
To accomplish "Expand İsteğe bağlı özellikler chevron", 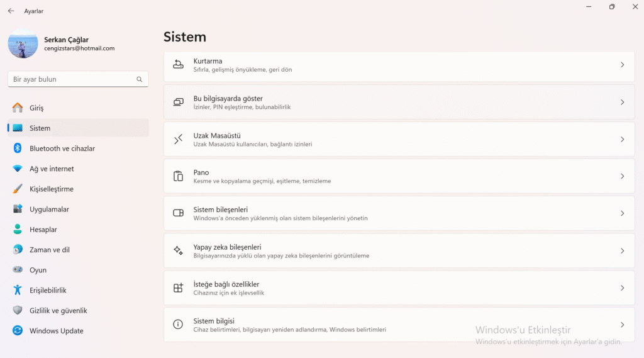I will pos(622,288).
